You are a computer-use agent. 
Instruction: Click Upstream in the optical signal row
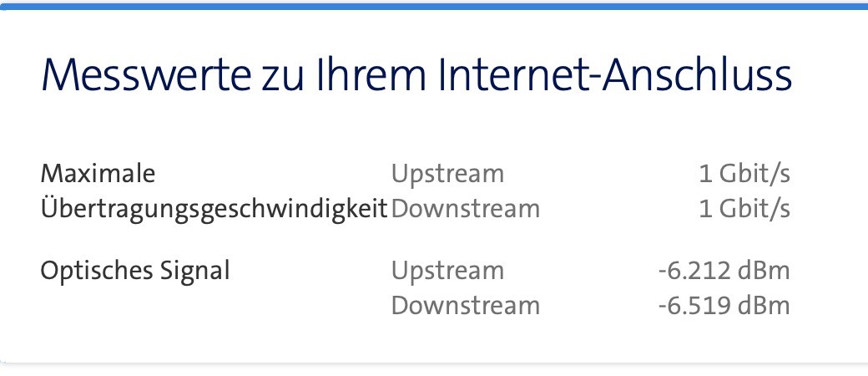click(447, 272)
